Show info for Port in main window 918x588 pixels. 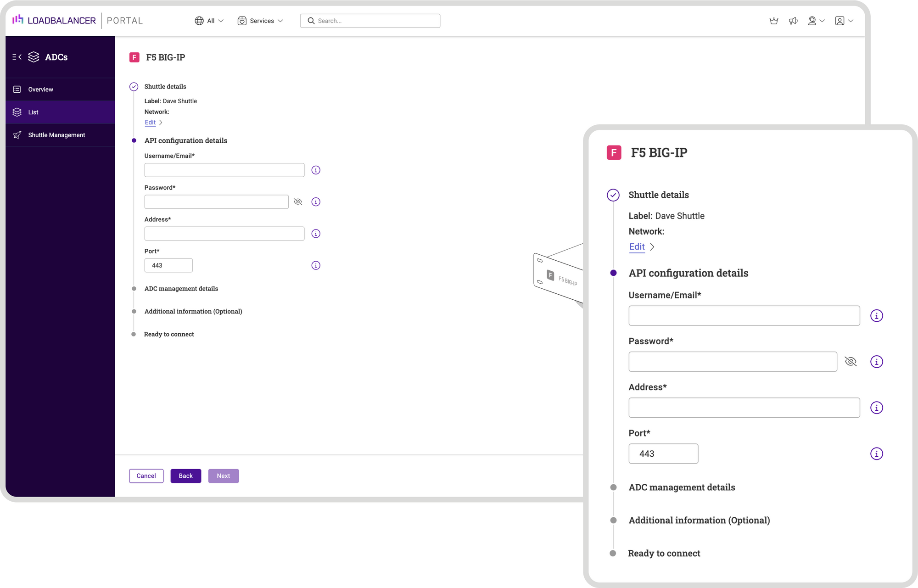pyautogui.click(x=316, y=265)
